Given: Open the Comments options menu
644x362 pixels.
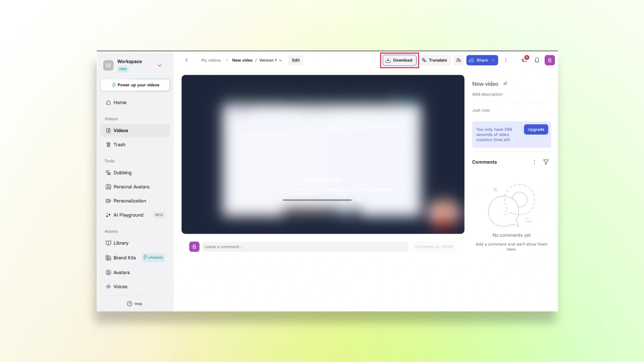Looking at the screenshot, I should (534, 162).
